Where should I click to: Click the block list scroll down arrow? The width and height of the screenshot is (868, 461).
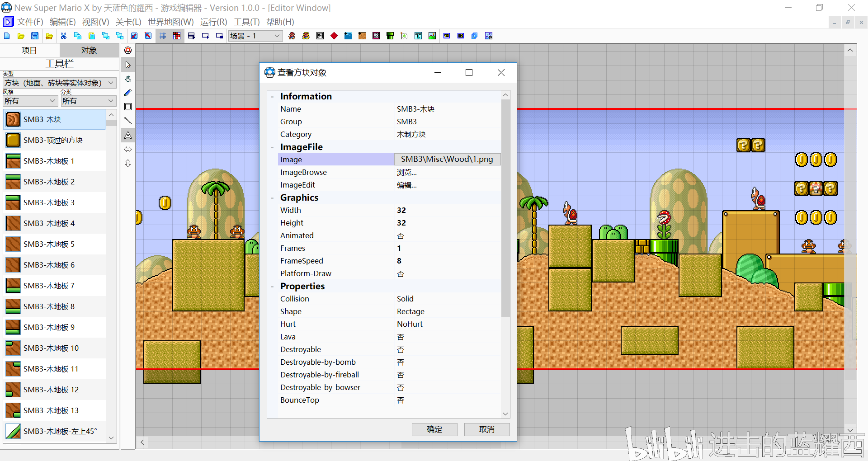111,438
